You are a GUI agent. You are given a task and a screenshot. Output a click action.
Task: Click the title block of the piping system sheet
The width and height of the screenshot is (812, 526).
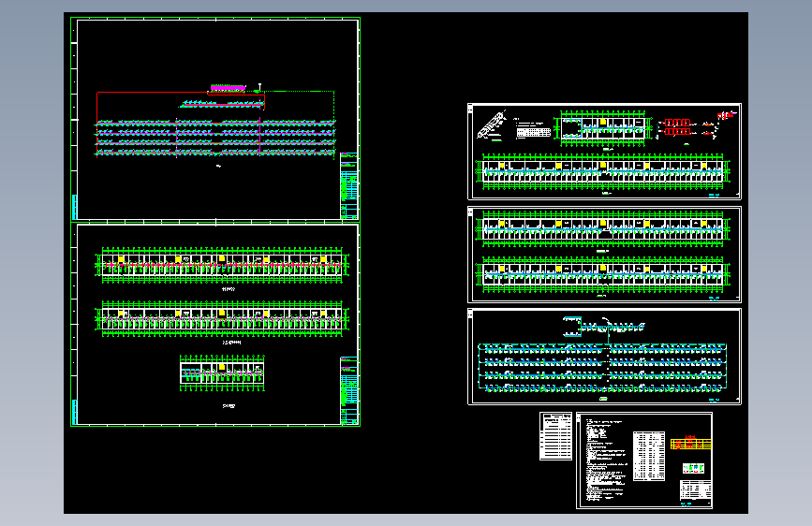tap(349, 186)
